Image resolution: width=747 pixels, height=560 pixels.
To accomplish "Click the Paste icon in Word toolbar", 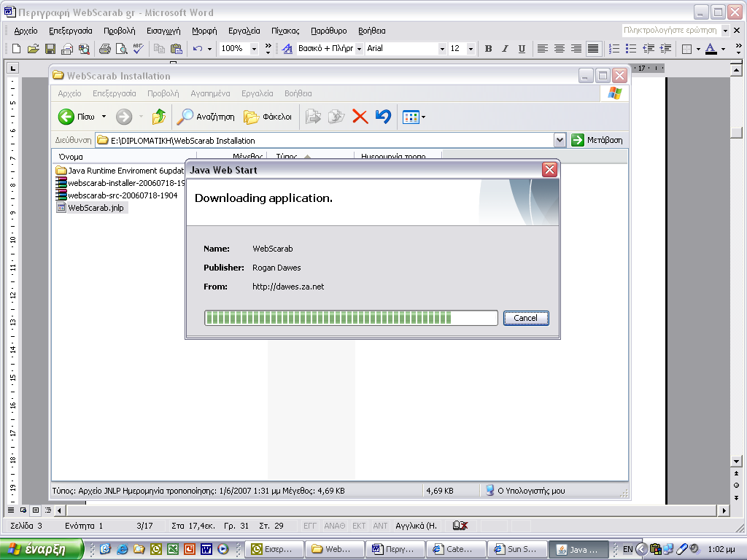I will click(177, 49).
